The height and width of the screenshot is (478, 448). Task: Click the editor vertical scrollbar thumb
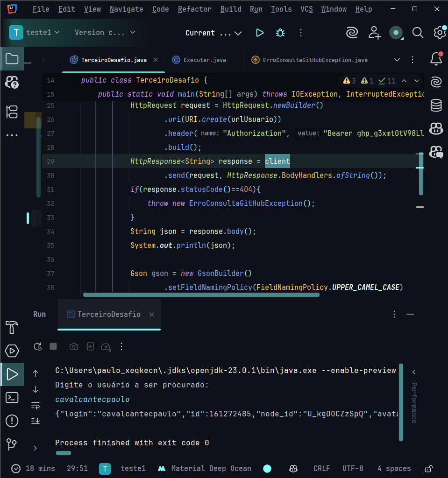tap(421, 174)
